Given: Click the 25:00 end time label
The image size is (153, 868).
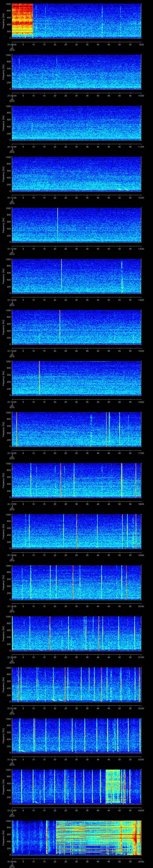Looking at the screenshot, I should pos(141,861).
